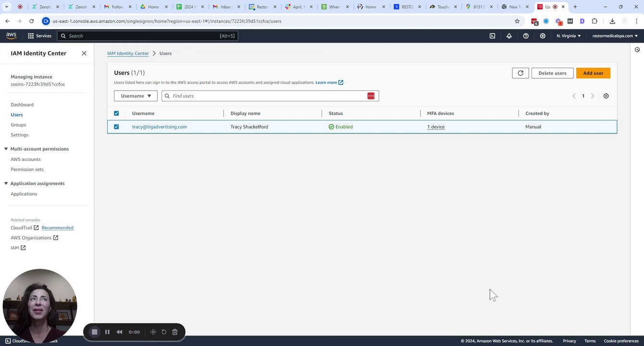
Task: Refresh the users list
Action: [520, 73]
